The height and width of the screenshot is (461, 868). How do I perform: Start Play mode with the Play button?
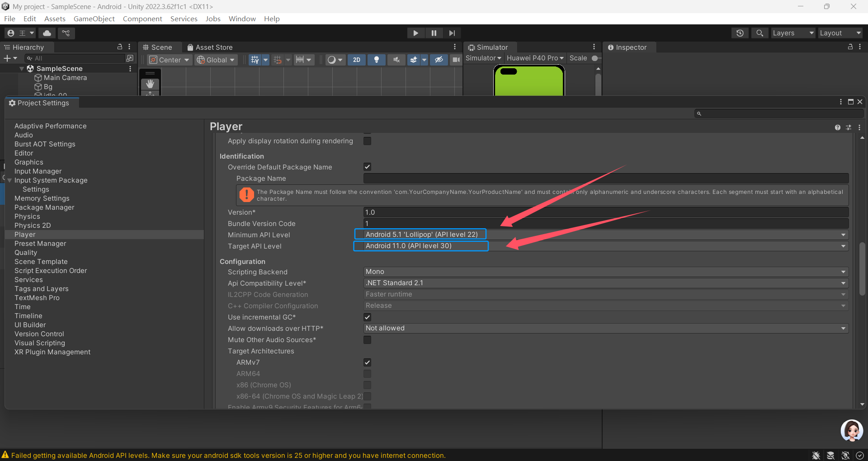(415, 33)
